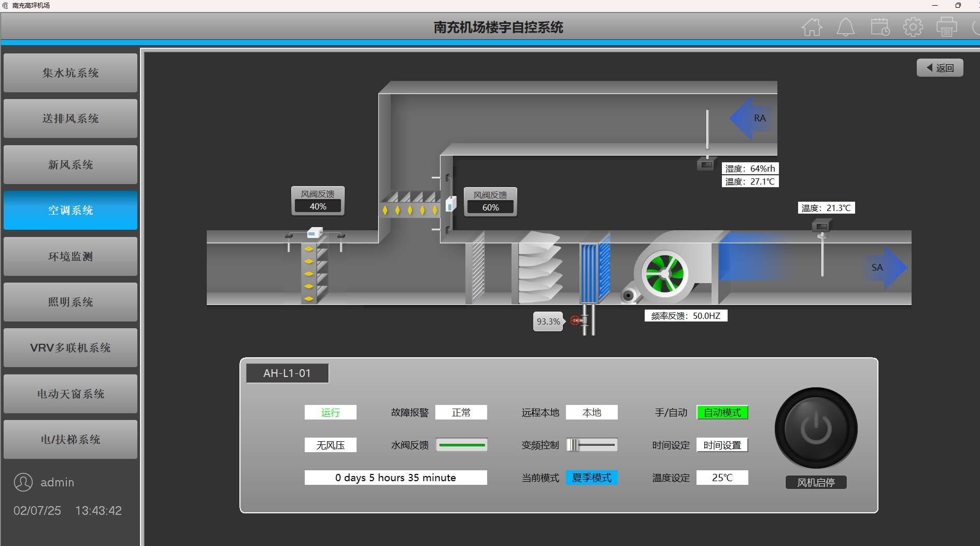980x546 pixels.
Task: Toggle the 自动模式 auto mode indicator
Action: (722, 413)
